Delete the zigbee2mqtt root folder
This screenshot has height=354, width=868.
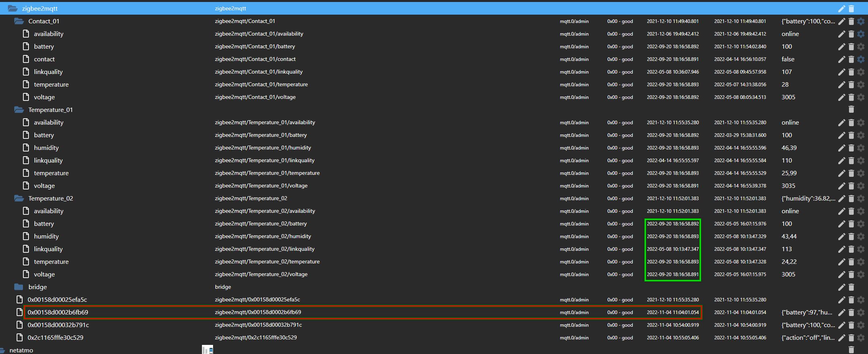pyautogui.click(x=851, y=9)
